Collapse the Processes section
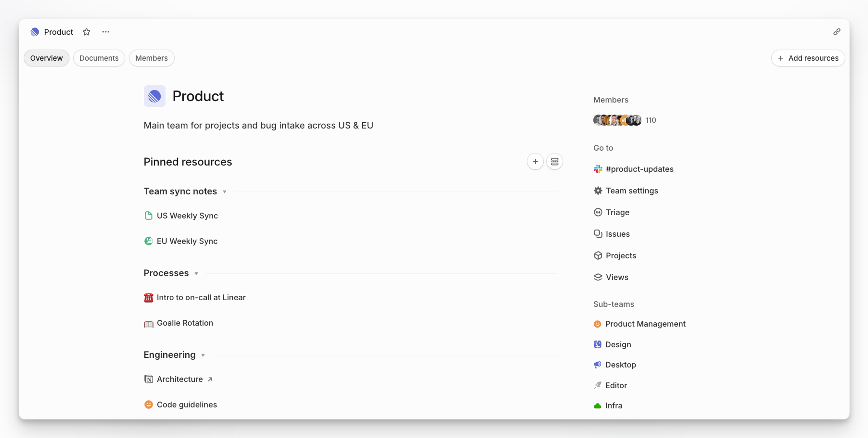This screenshot has width=868, height=438. (196, 274)
